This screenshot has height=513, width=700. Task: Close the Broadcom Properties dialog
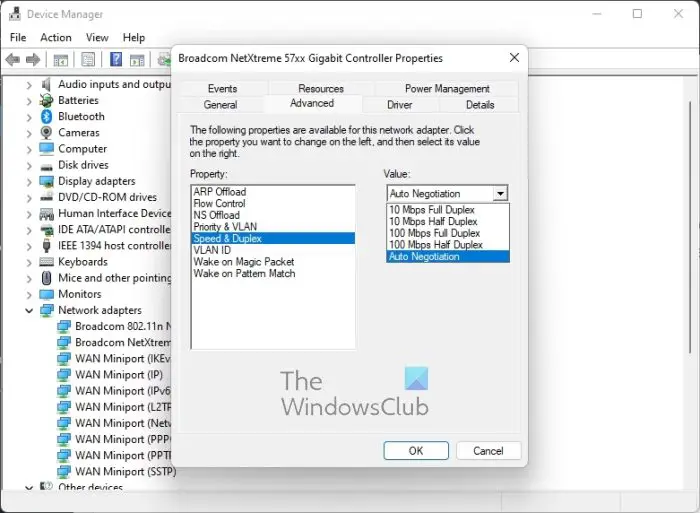coord(514,58)
